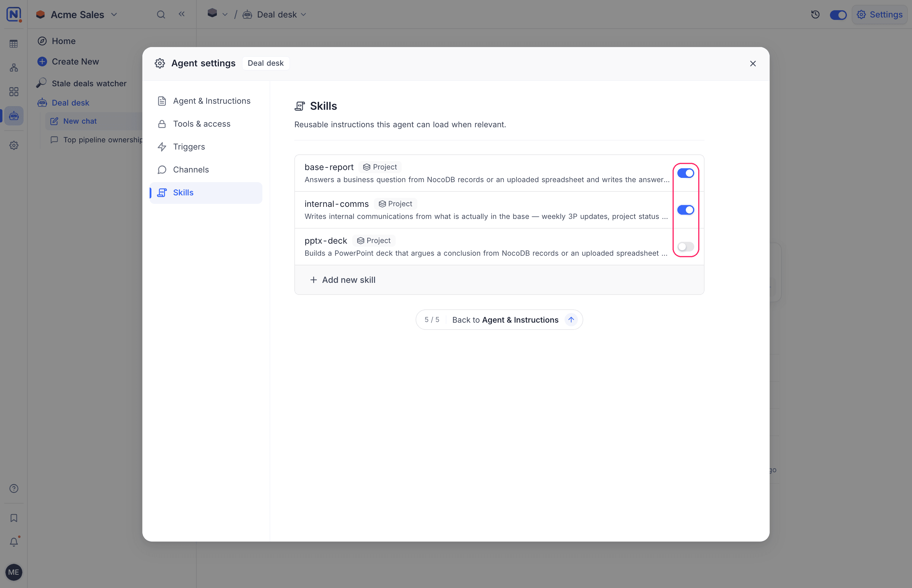The width and height of the screenshot is (912, 588).
Task: Click the Deal desk tag in the dialog header
Action: (265, 63)
